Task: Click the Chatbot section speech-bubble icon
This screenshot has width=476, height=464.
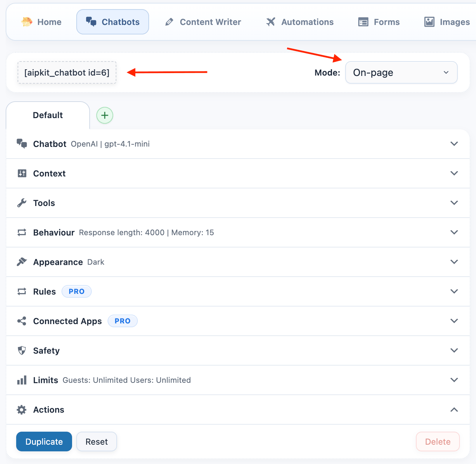Action: 22,144
